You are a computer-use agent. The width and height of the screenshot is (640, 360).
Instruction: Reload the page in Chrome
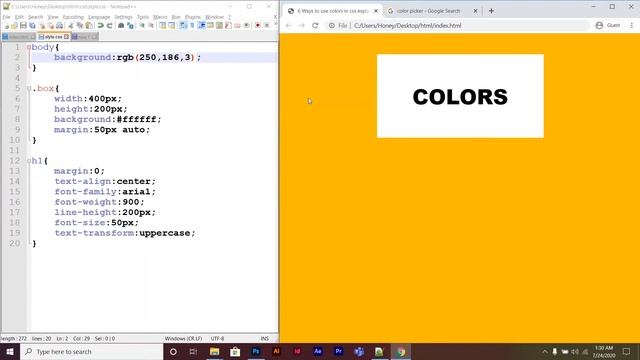[315, 25]
